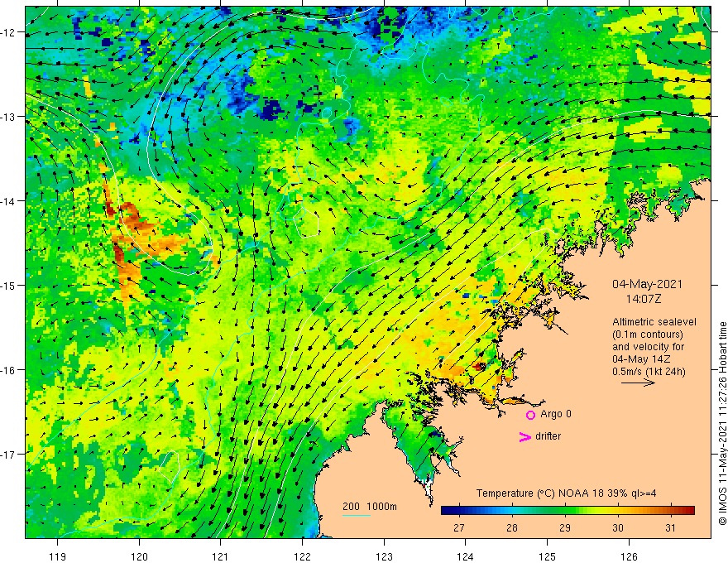Viewport: 728px width, 563px height.
Task: Click the longitude axis label '125'
Action: [x=548, y=556]
